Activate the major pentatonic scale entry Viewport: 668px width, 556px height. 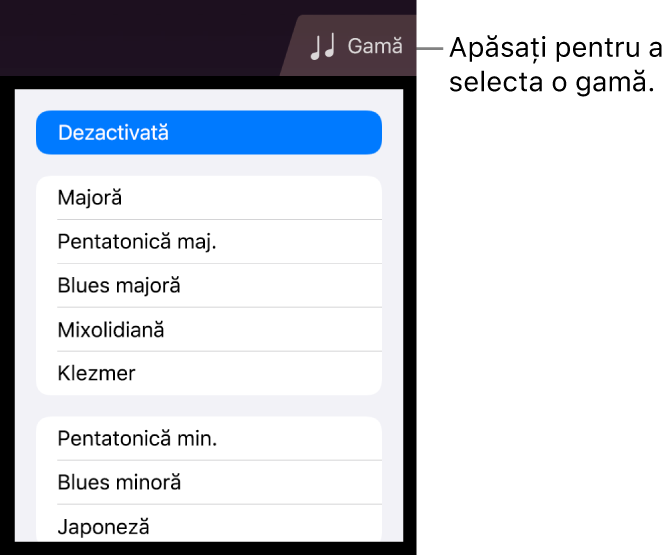pos(208,242)
